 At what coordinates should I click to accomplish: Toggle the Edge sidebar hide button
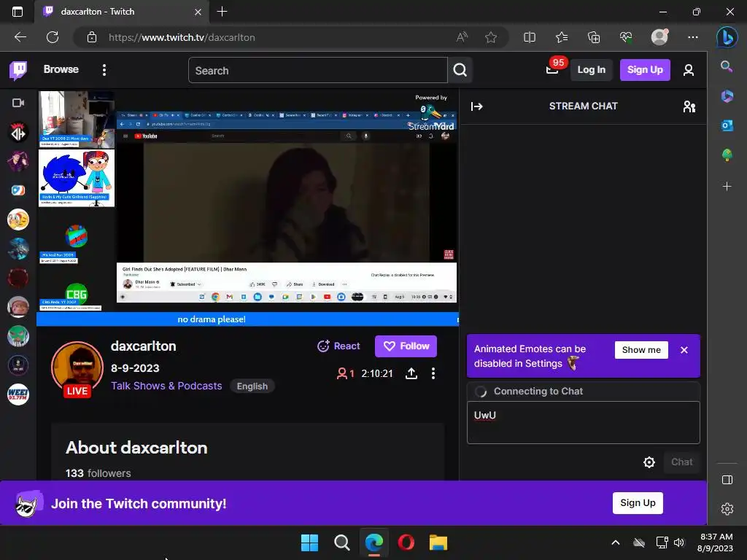tap(727, 480)
